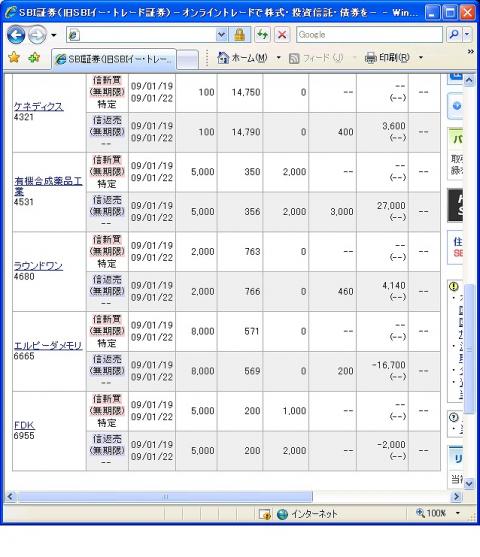Stop loading with the red X icon
480x557 pixels.
282,35
